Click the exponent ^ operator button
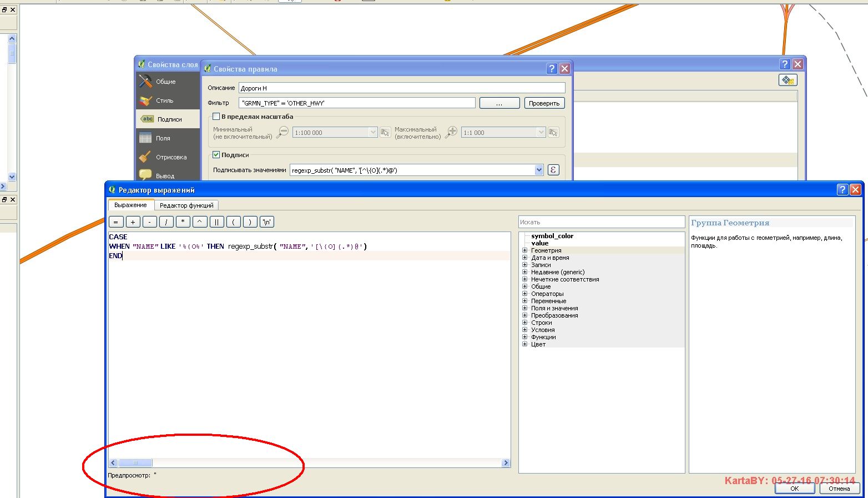The width and height of the screenshot is (868, 498). click(x=199, y=222)
